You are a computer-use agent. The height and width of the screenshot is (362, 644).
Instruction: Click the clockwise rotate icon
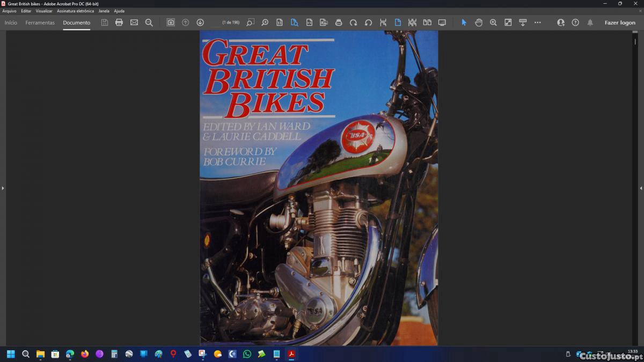click(x=353, y=23)
